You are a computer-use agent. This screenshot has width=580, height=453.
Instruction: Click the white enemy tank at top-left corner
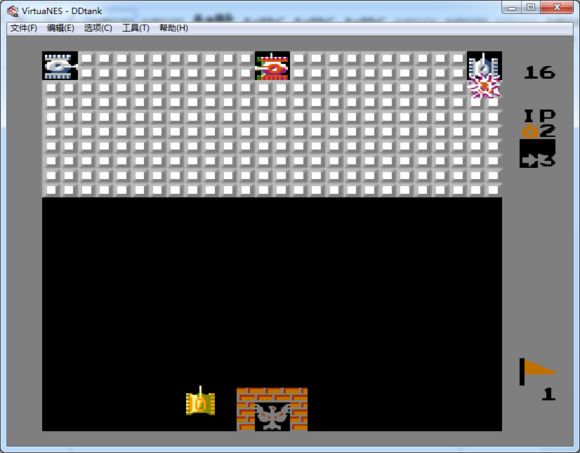pyautogui.click(x=60, y=66)
